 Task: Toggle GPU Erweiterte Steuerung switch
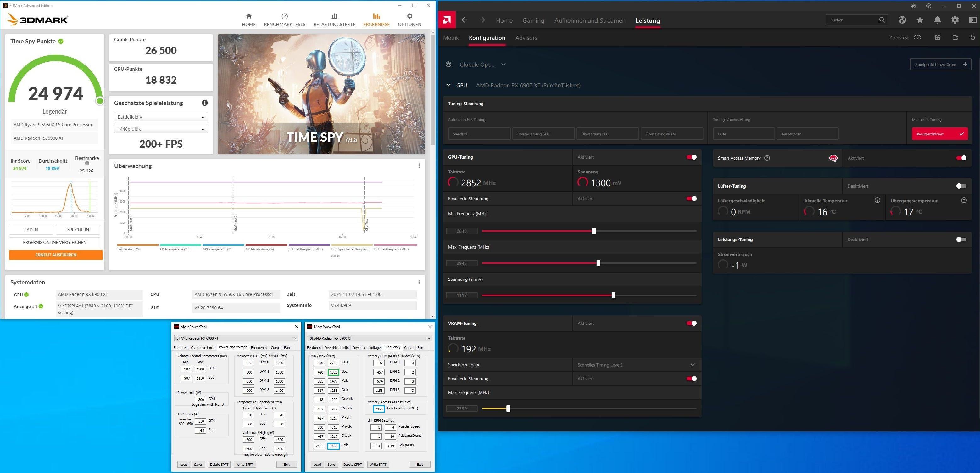[x=691, y=198]
